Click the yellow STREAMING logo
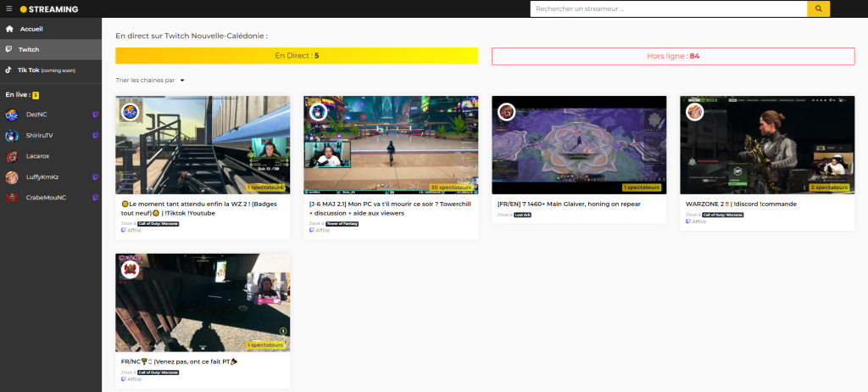The image size is (868, 392). click(x=49, y=9)
